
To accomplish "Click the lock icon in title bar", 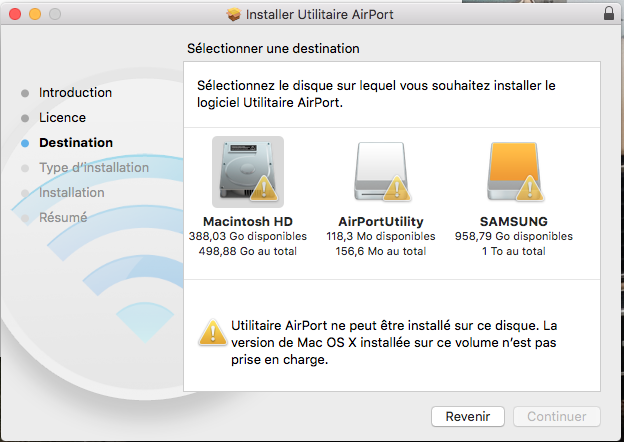I will [x=609, y=13].
